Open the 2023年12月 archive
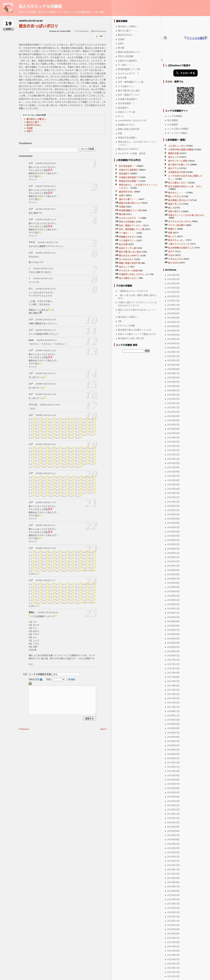 tap(173, 352)
